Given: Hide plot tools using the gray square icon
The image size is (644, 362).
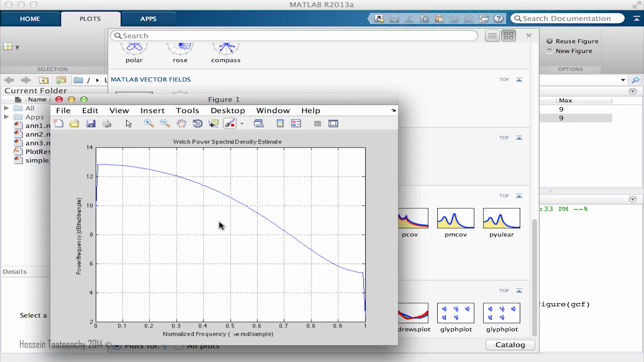Looking at the screenshot, I should pos(317,123).
